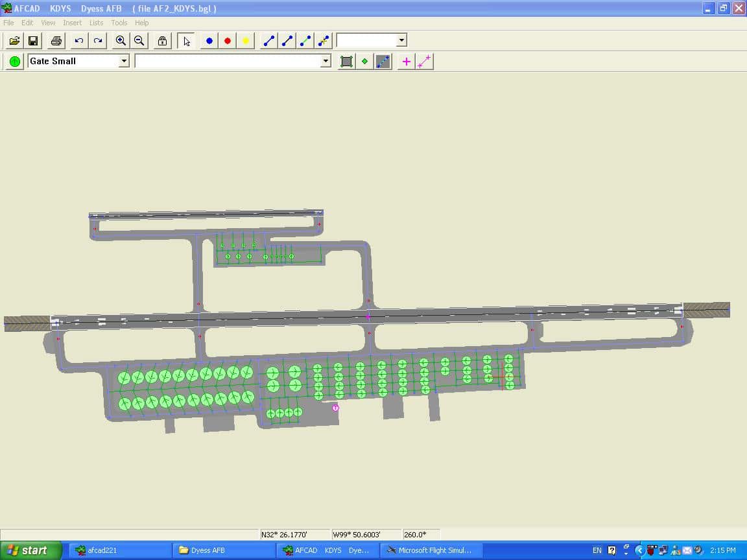
Task: Toggle the dashed taxi path display button
Action: [383, 62]
